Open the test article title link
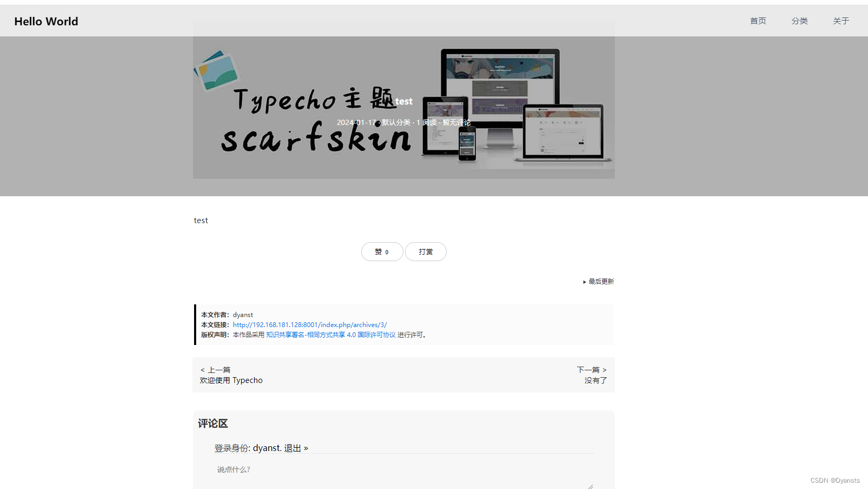 (x=404, y=101)
